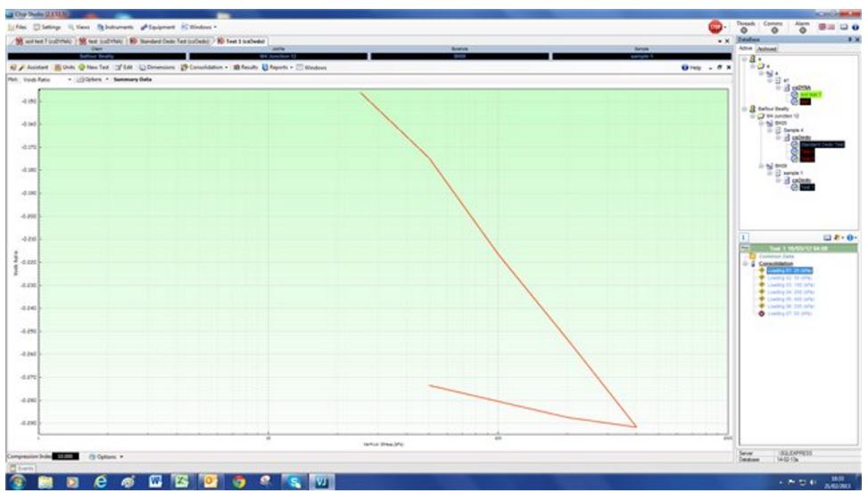Open the Assistant wand tool
The height and width of the screenshot is (493, 868).
[x=31, y=68]
